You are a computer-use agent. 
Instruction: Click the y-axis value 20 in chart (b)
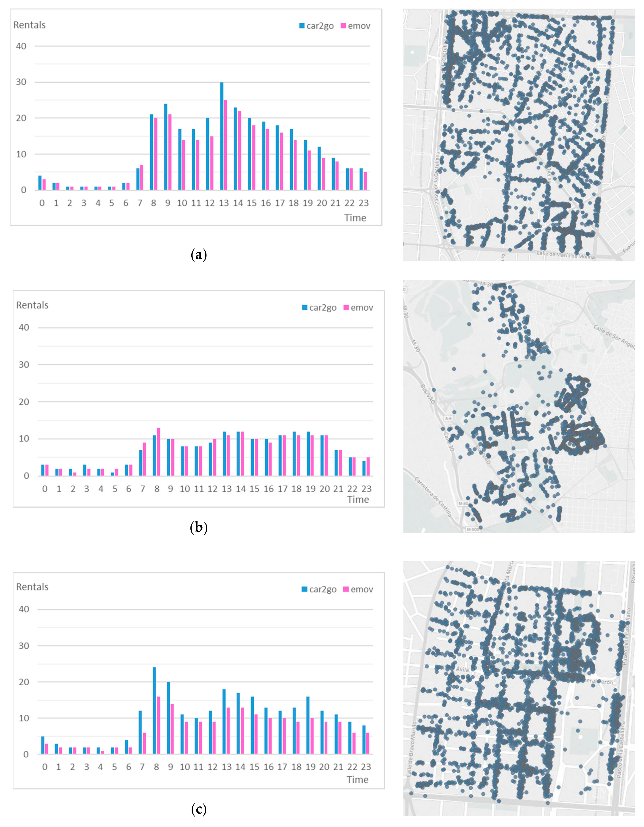point(24,402)
